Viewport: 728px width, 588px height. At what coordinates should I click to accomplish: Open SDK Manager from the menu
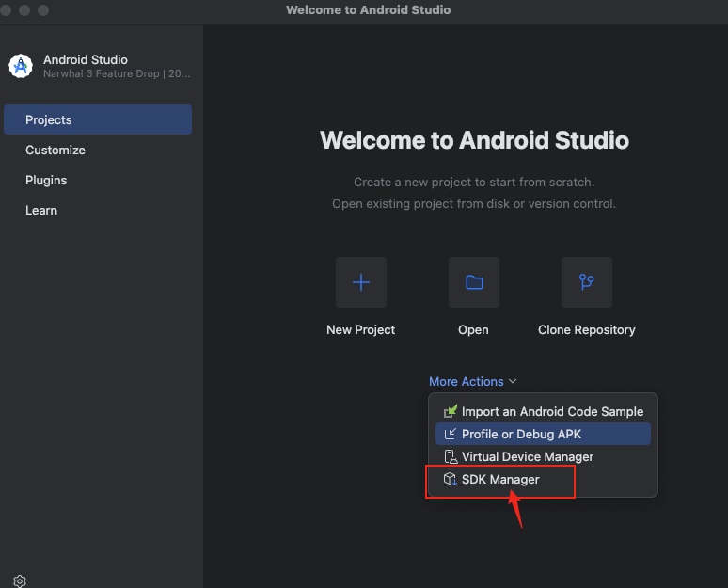(x=543, y=479)
